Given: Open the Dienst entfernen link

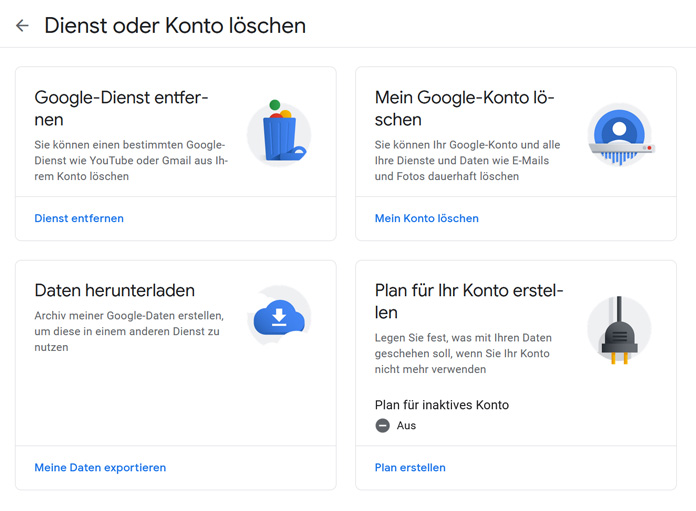Looking at the screenshot, I should [x=79, y=218].
